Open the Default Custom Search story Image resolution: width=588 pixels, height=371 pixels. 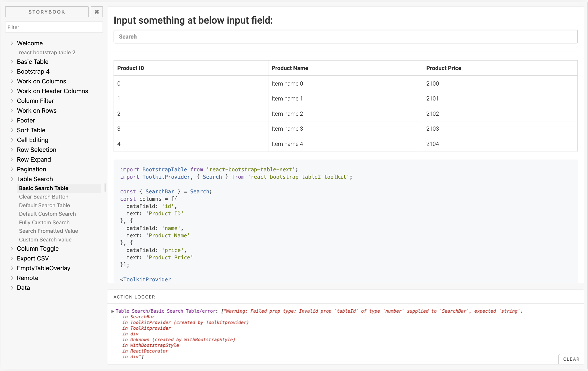click(x=47, y=214)
